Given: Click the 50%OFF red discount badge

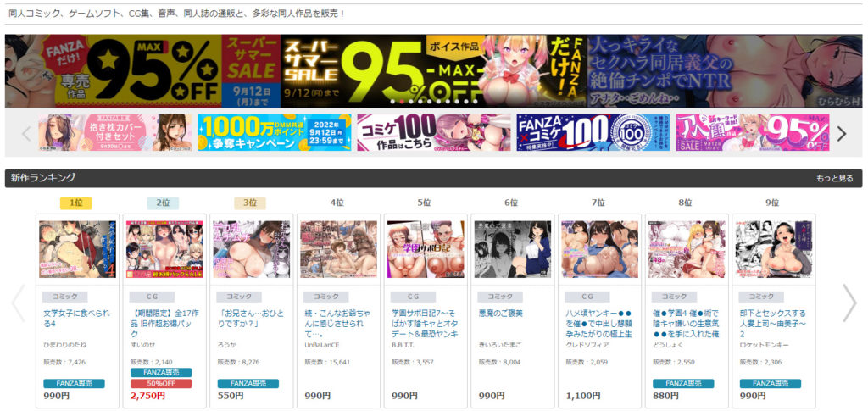Looking at the screenshot, I should (159, 383).
